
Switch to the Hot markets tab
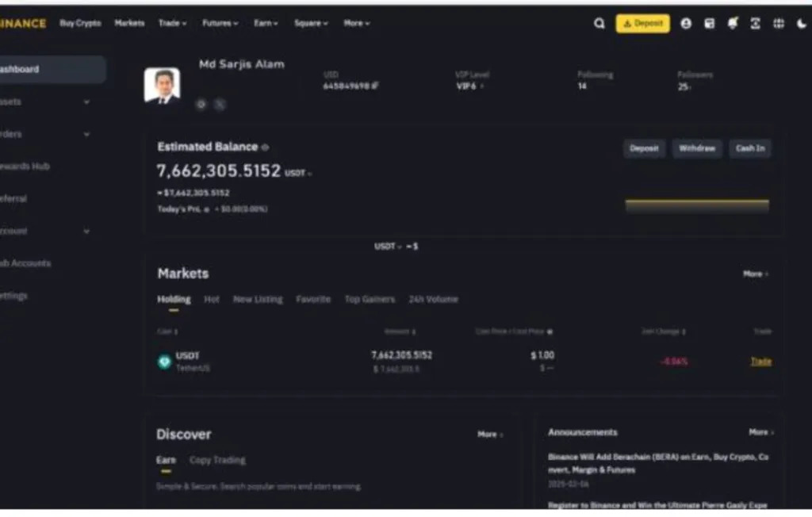tap(212, 300)
